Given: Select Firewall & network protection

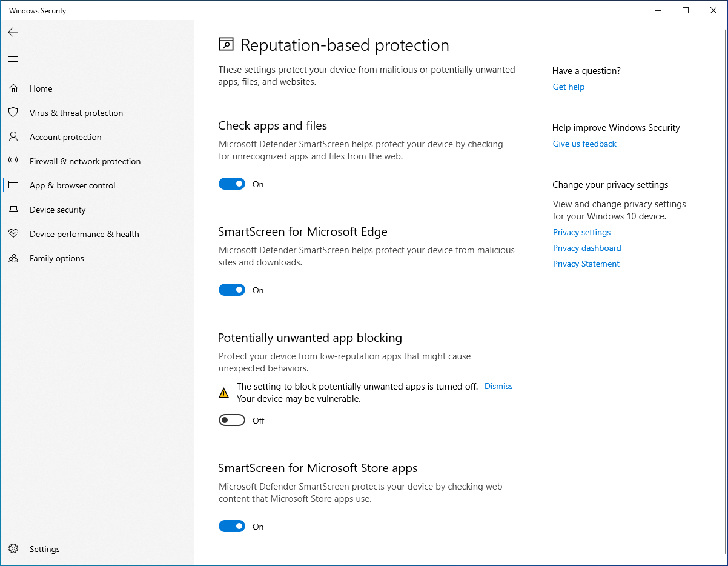Looking at the screenshot, I should click(98, 161).
